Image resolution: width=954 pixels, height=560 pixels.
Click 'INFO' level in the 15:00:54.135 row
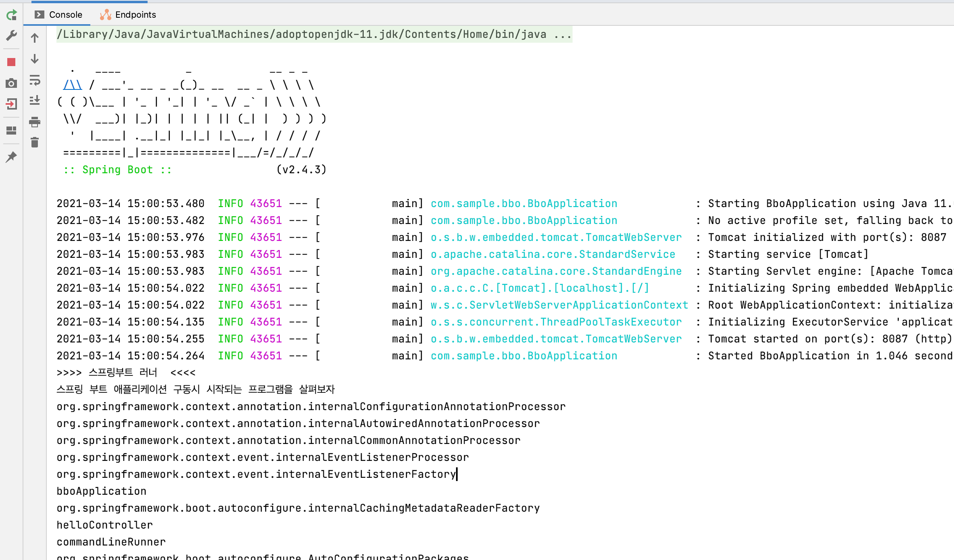pyautogui.click(x=231, y=322)
